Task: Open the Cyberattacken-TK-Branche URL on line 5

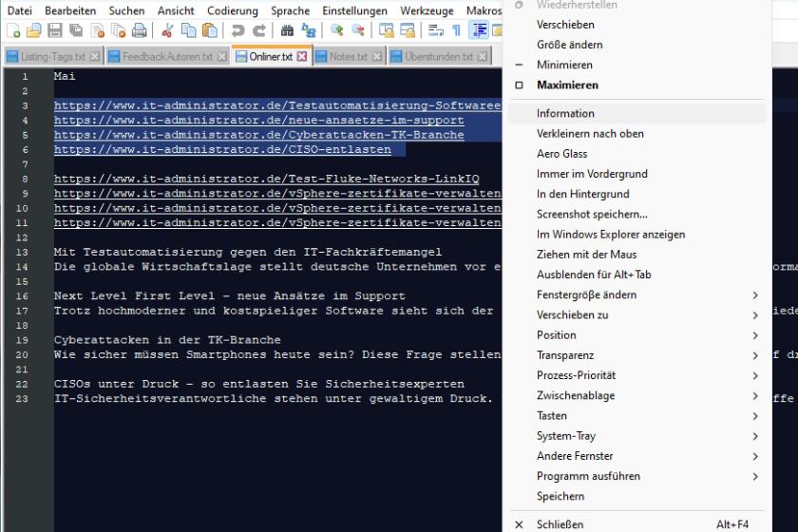Action: pyautogui.click(x=259, y=135)
